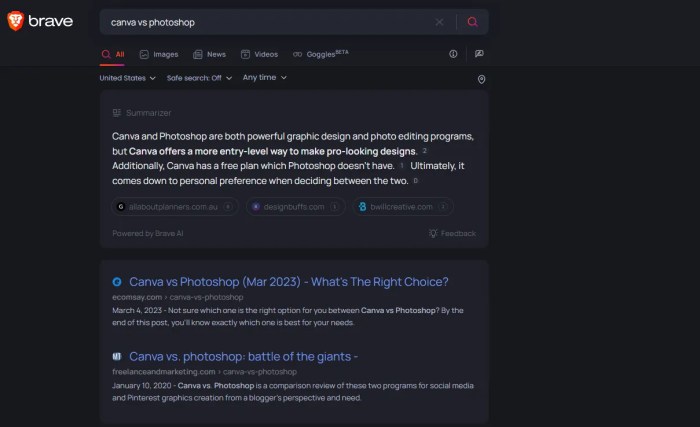Viewport: 700px width, 427px height.
Task: Open the allaboutplanners.com.au source chip
Action: click(175, 207)
